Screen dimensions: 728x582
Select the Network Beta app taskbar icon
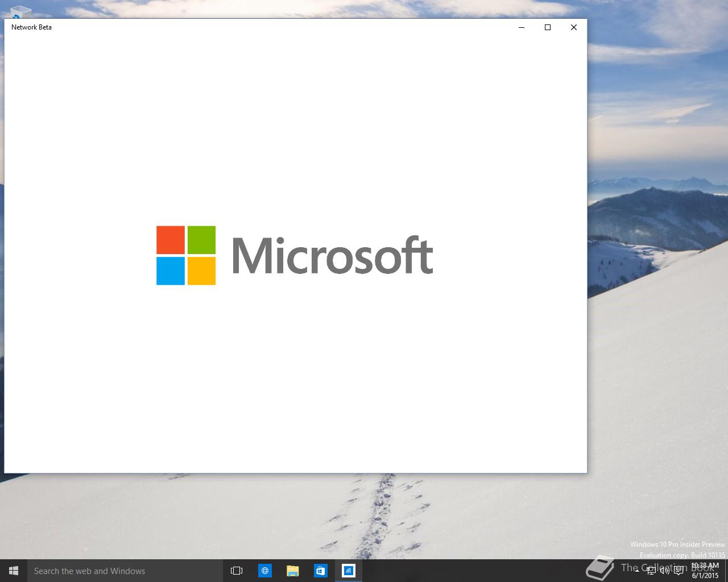[348, 571]
